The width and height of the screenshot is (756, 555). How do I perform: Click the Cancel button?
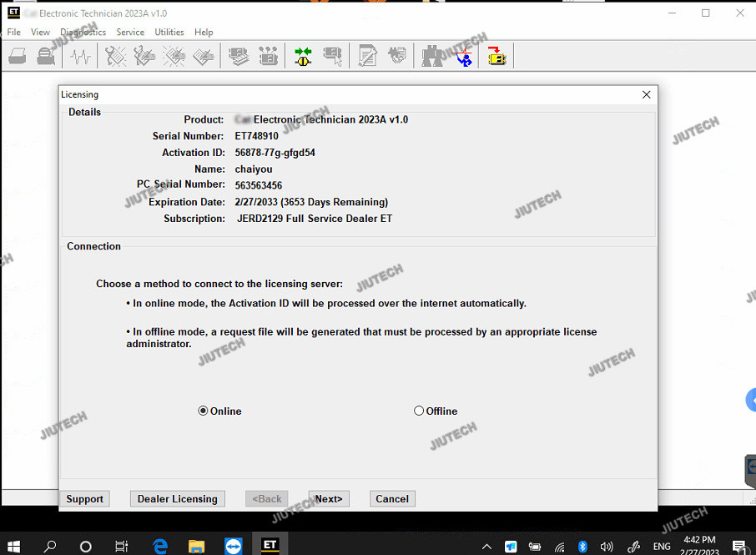(392, 498)
